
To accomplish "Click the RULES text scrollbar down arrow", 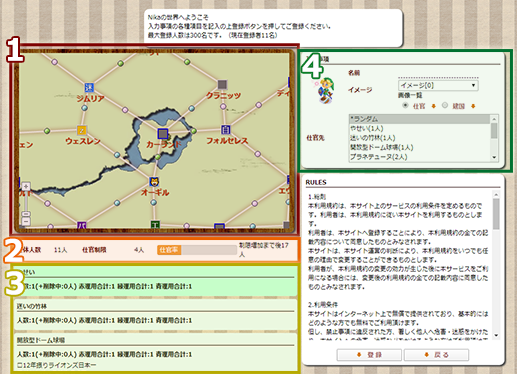I will 496,335.
